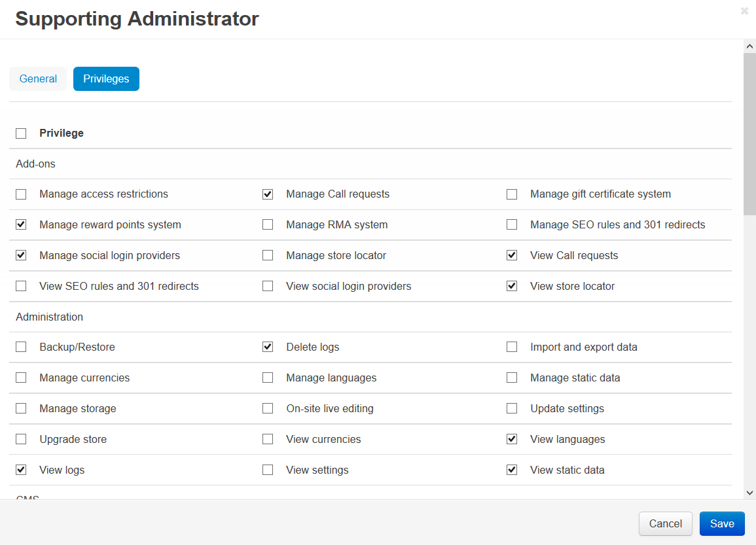
Task: Enable View settings checkbox
Action: point(268,470)
